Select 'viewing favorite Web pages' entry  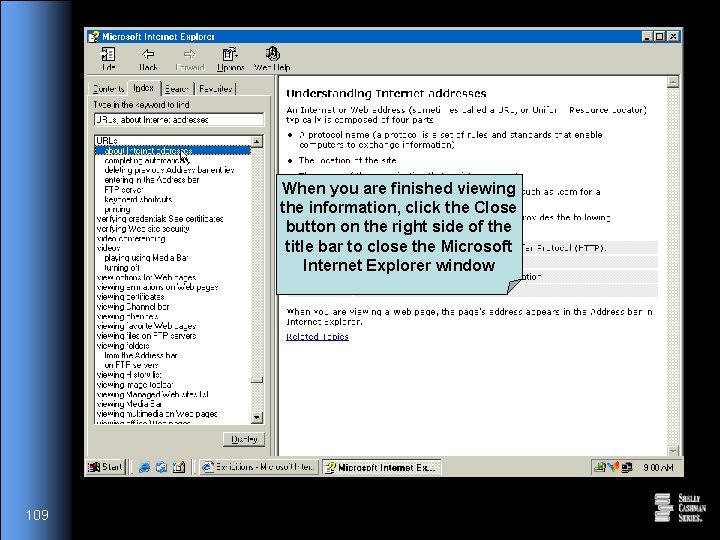coord(146,326)
